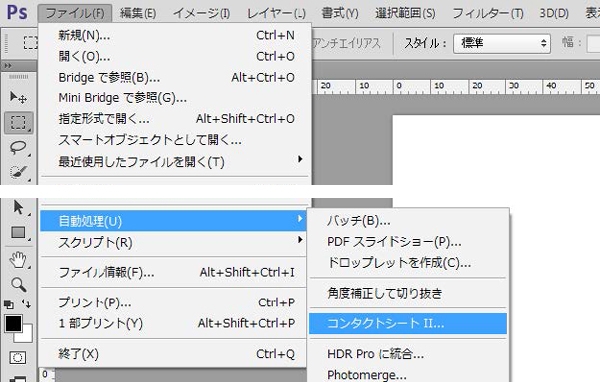This screenshot has height=382, width=600.
Task: Select the Move tool
Action: [x=18, y=97]
